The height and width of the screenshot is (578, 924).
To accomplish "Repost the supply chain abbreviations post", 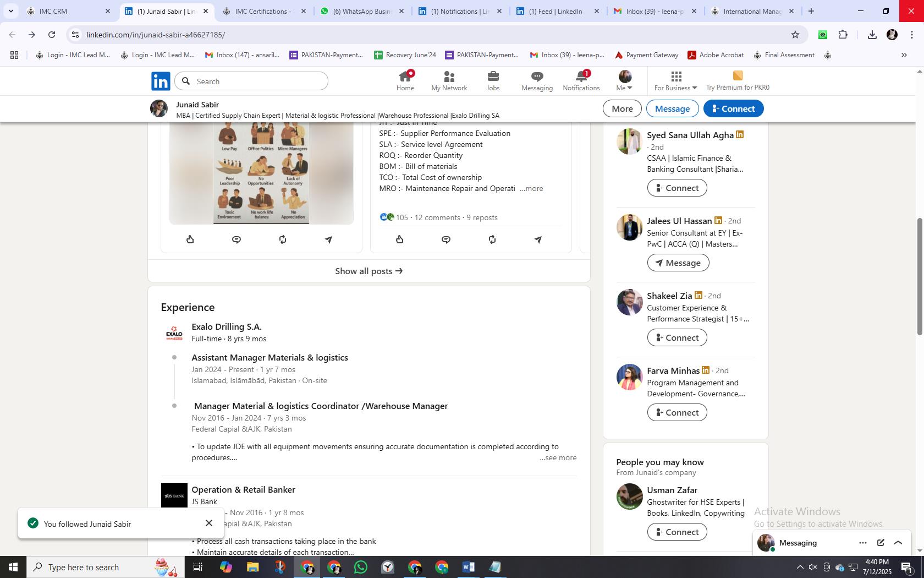I will 492,239.
